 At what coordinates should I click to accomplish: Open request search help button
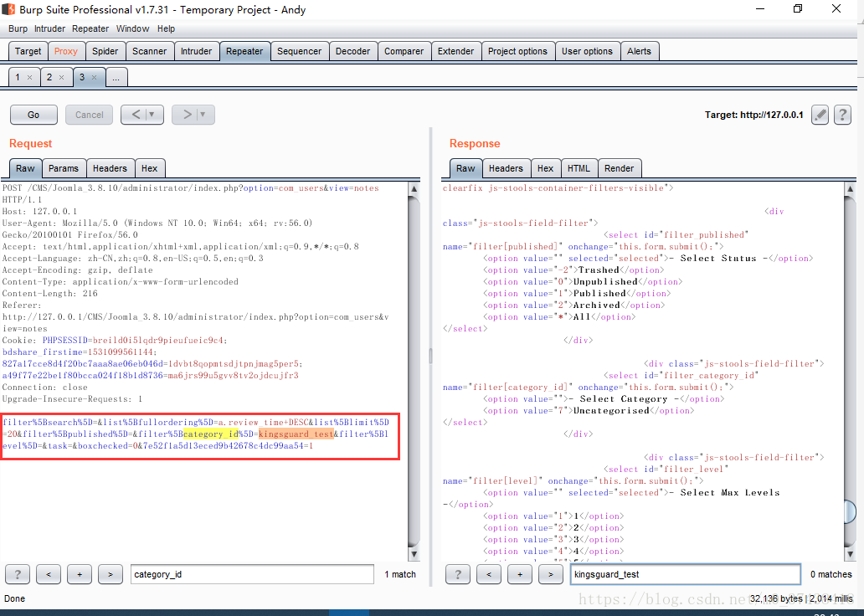(x=18, y=574)
